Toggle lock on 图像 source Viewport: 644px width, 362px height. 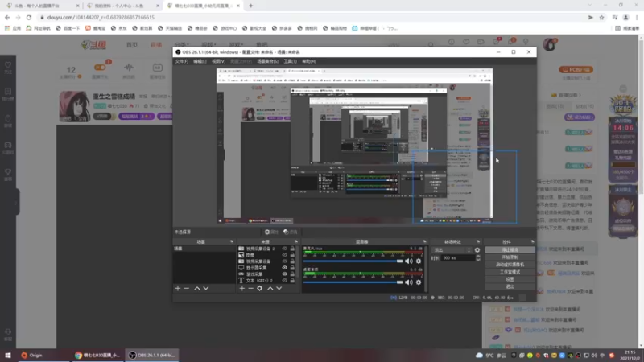[292, 255]
